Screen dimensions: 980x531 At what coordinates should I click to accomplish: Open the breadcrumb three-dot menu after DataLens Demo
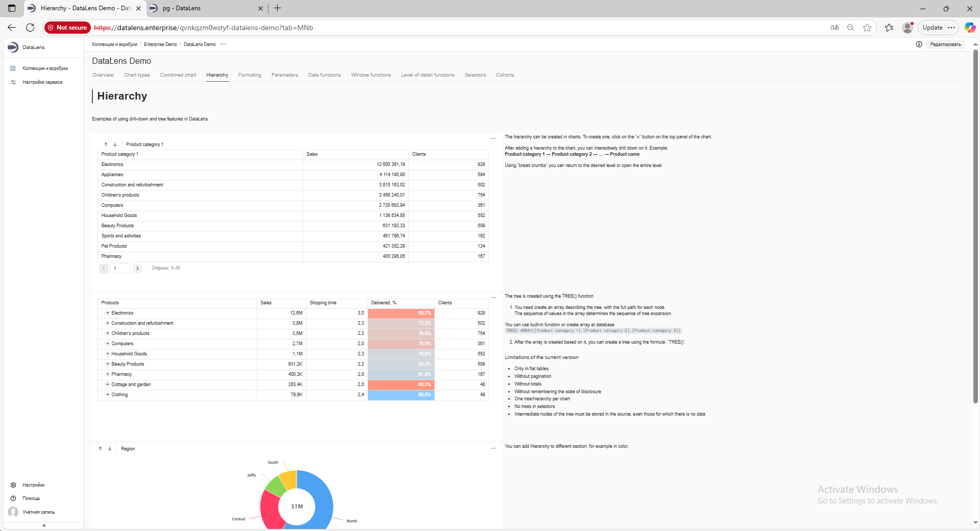click(x=223, y=44)
